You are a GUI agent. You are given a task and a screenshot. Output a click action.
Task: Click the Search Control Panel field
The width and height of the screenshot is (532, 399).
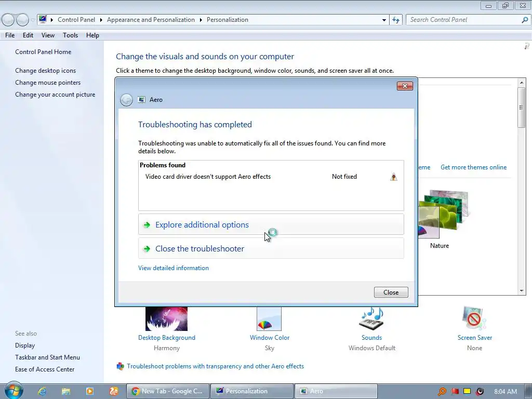coord(464,20)
